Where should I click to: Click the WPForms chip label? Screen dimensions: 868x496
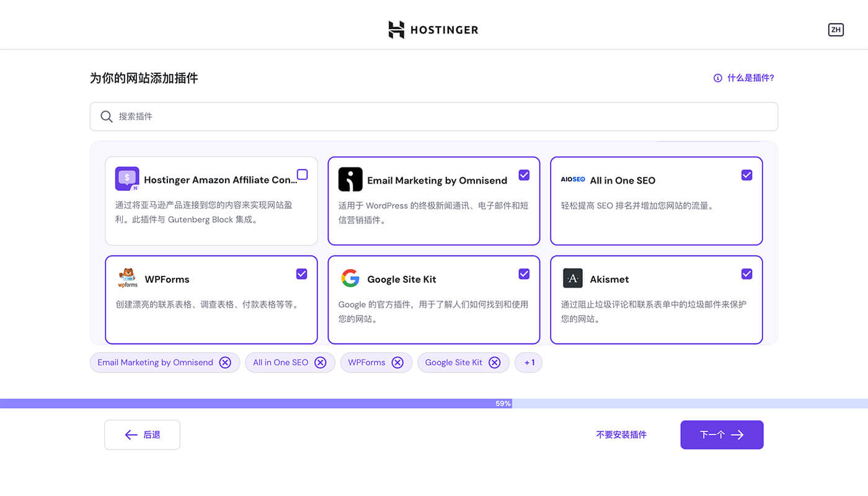click(366, 363)
